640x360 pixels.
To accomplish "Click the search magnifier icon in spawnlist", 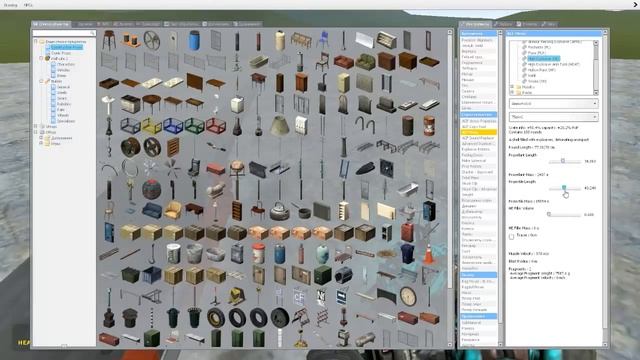I will point(93,33).
